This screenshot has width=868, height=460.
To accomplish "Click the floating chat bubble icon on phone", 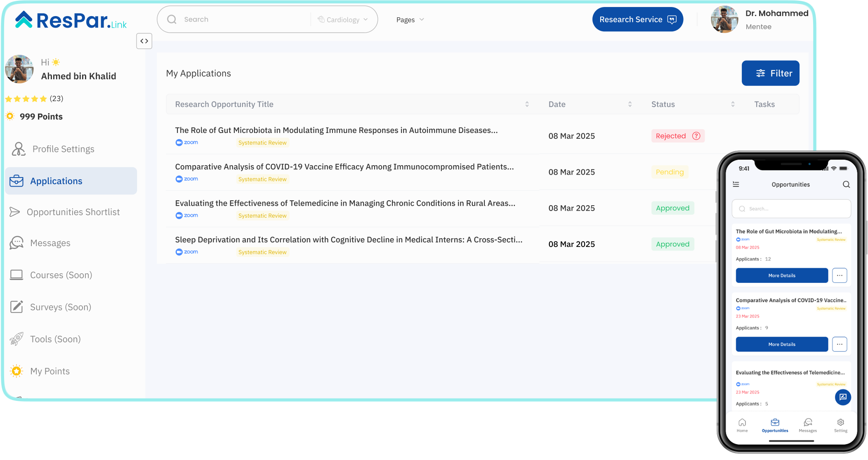I will 843,397.
